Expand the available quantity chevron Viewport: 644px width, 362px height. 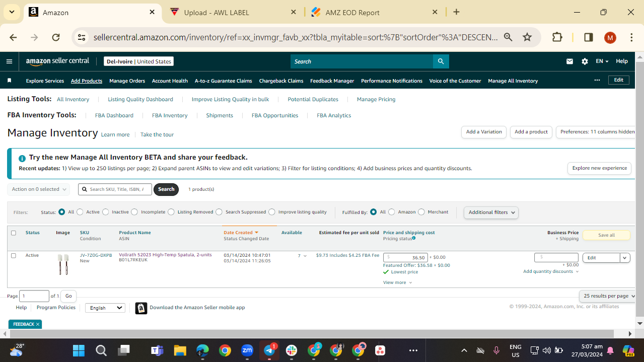click(305, 256)
